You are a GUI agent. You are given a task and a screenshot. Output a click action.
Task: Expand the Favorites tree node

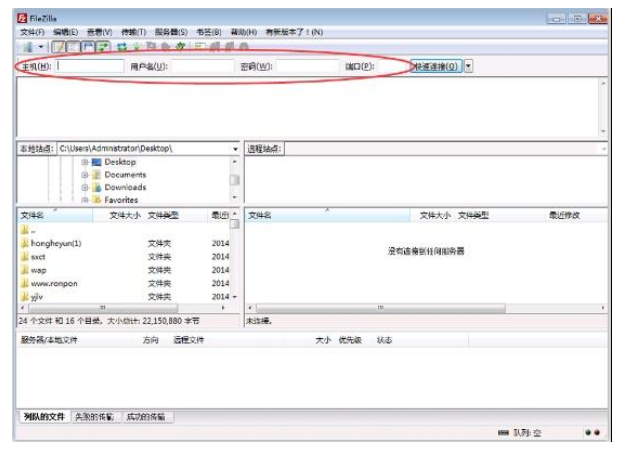(x=85, y=200)
